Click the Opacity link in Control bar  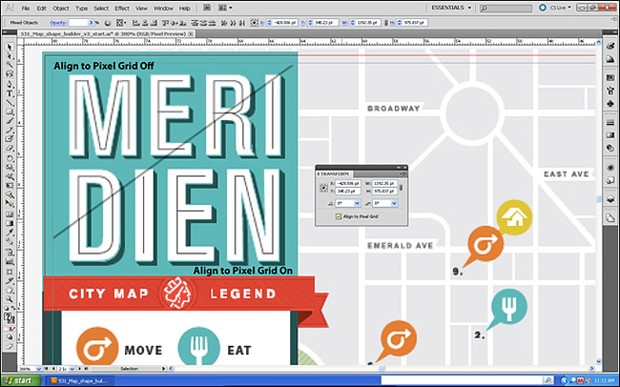[58, 23]
